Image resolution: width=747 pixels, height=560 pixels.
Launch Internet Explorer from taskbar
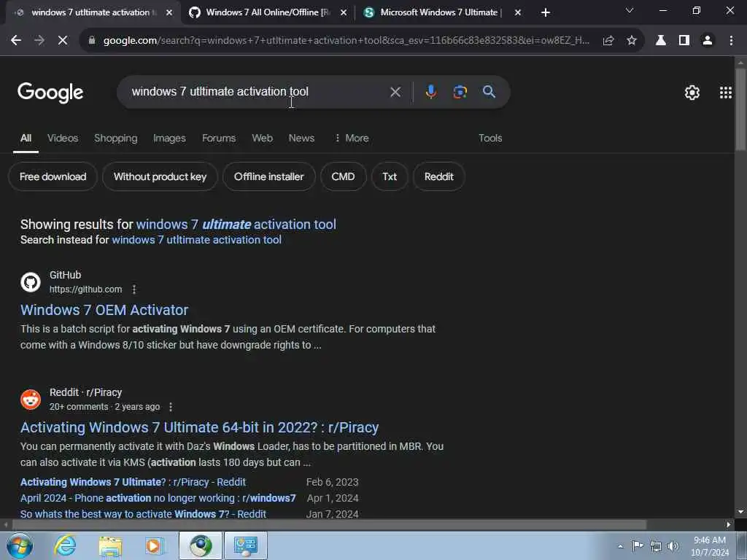click(x=65, y=545)
